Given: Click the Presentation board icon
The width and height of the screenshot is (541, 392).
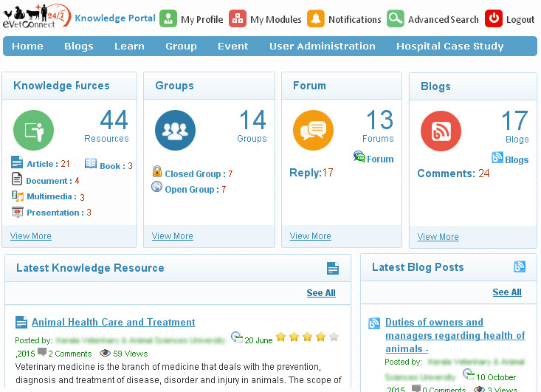Looking at the screenshot, I should click(18, 212).
